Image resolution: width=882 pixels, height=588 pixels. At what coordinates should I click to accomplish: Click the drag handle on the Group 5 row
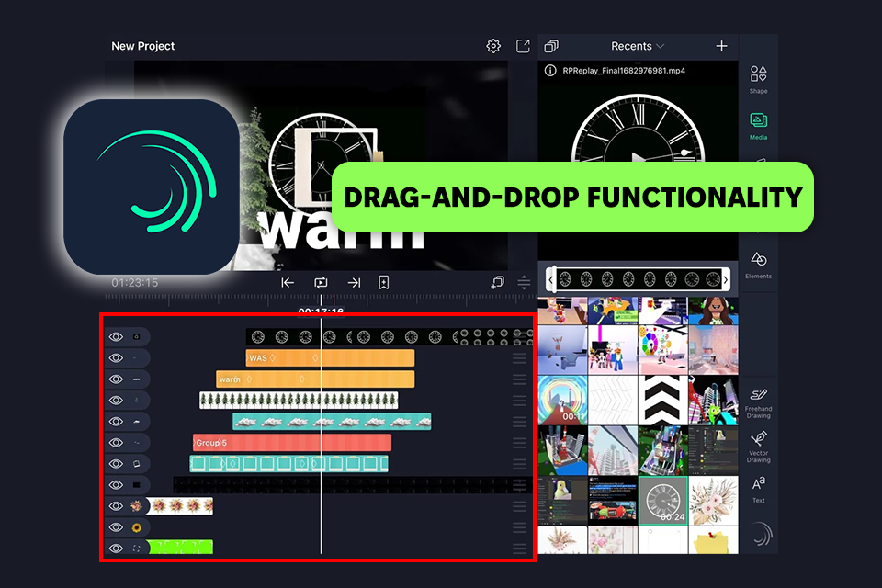tap(519, 443)
